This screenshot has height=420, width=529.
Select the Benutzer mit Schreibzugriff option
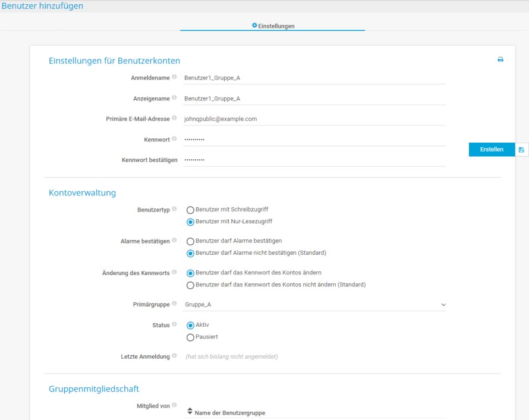pos(190,209)
